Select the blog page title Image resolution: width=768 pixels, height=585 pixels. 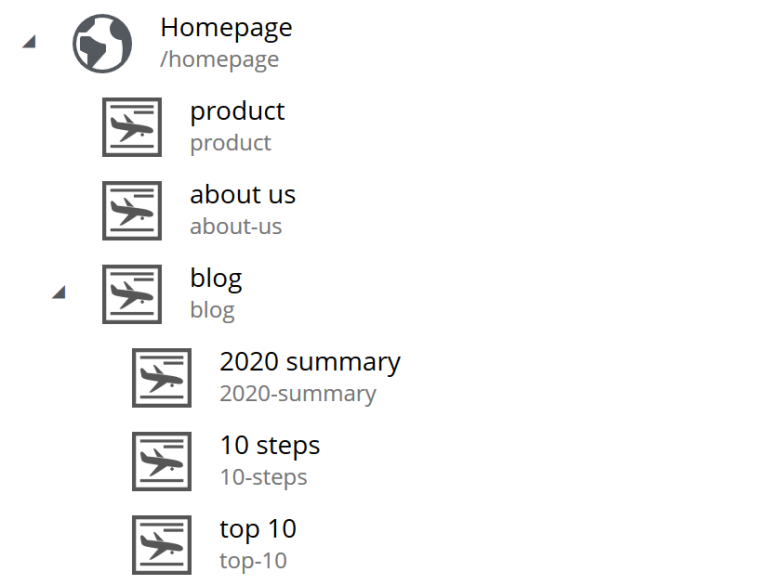(216, 278)
